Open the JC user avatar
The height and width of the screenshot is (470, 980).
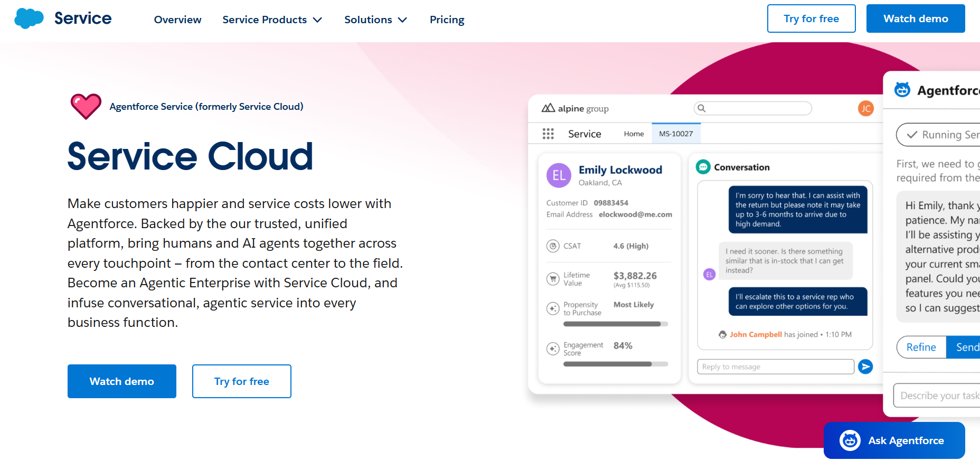[865, 108]
